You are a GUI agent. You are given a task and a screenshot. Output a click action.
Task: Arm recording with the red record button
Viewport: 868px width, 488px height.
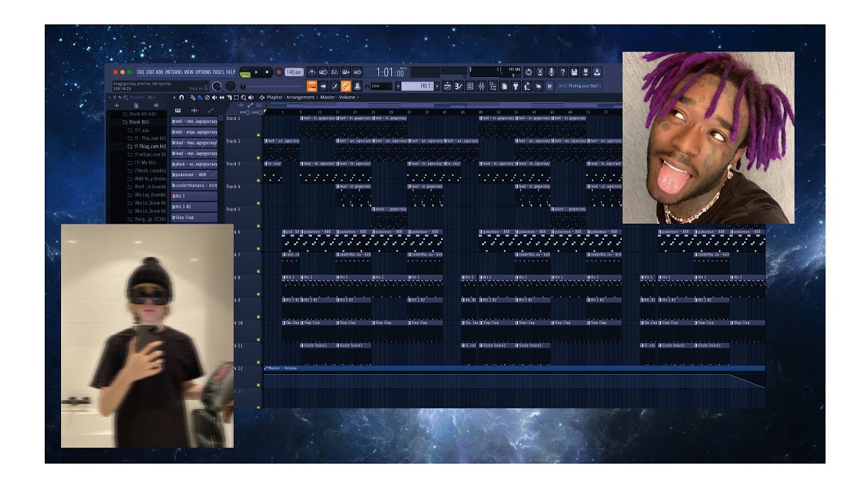click(x=279, y=72)
